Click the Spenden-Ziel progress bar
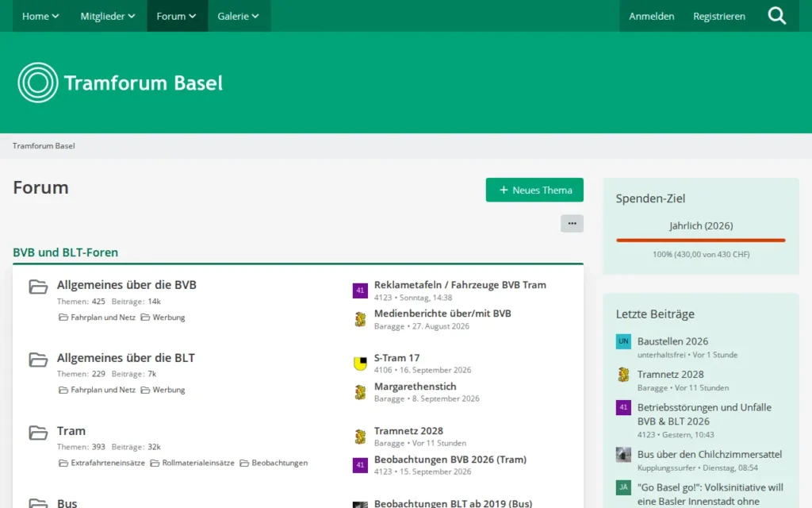The width and height of the screenshot is (812, 508). [x=701, y=240]
